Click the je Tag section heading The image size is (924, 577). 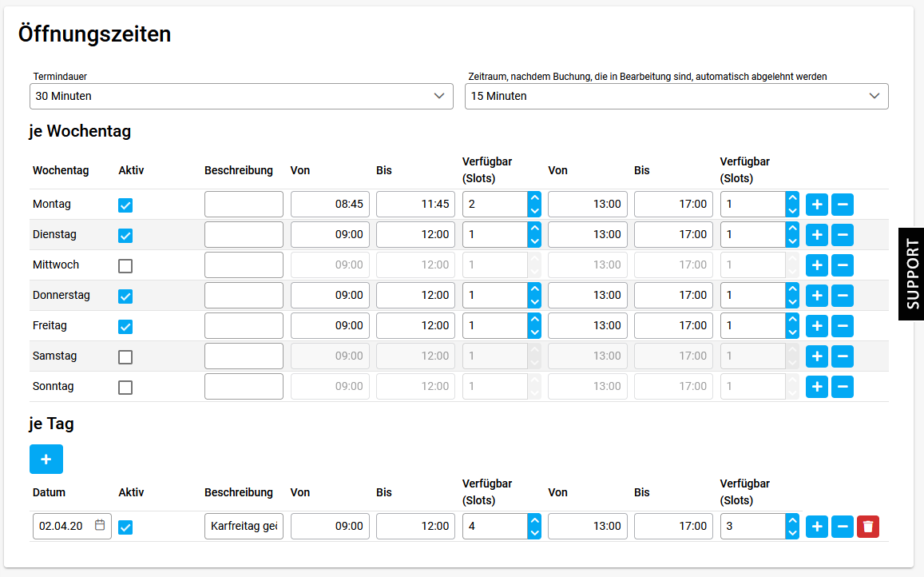tap(51, 424)
